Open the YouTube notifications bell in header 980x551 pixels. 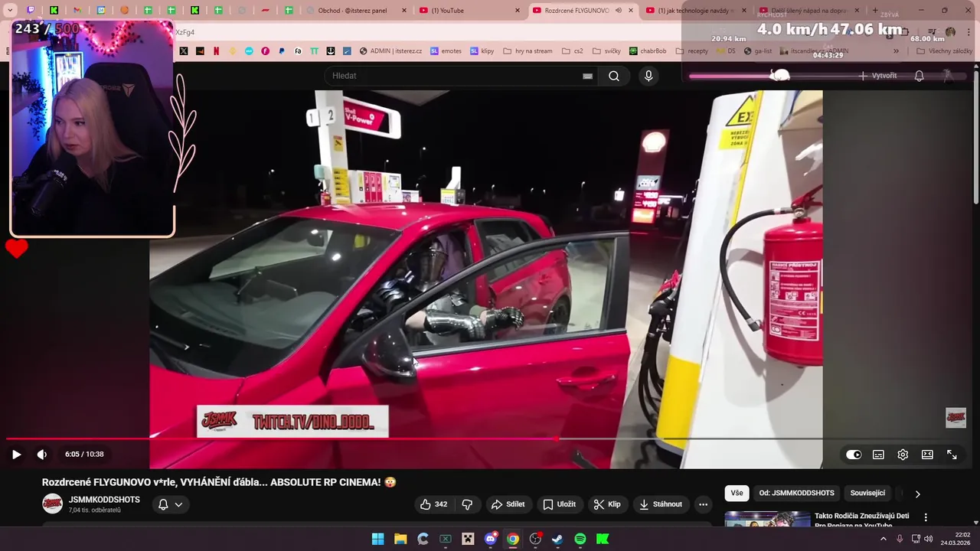(x=919, y=76)
